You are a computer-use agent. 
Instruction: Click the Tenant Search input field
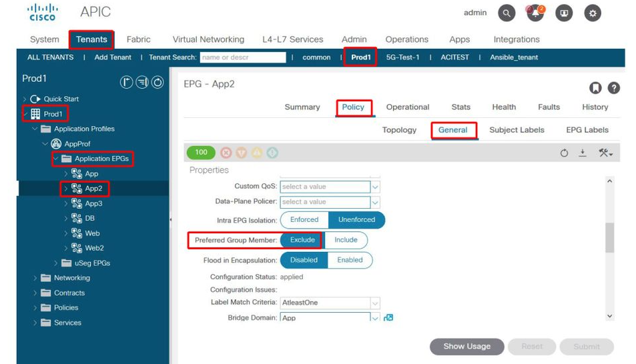(x=242, y=57)
